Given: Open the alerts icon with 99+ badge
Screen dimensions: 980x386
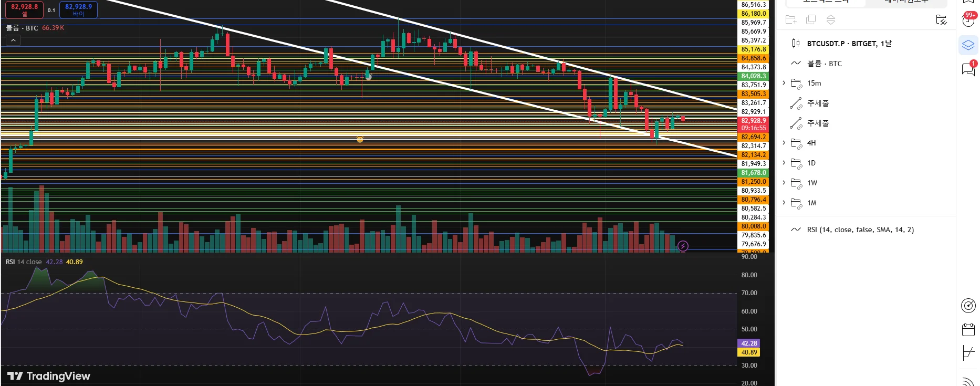Looking at the screenshot, I should (968, 19).
